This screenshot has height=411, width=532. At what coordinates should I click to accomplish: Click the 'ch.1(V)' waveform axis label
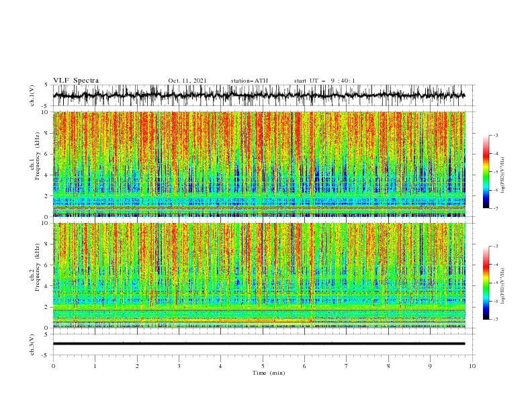click(x=32, y=95)
